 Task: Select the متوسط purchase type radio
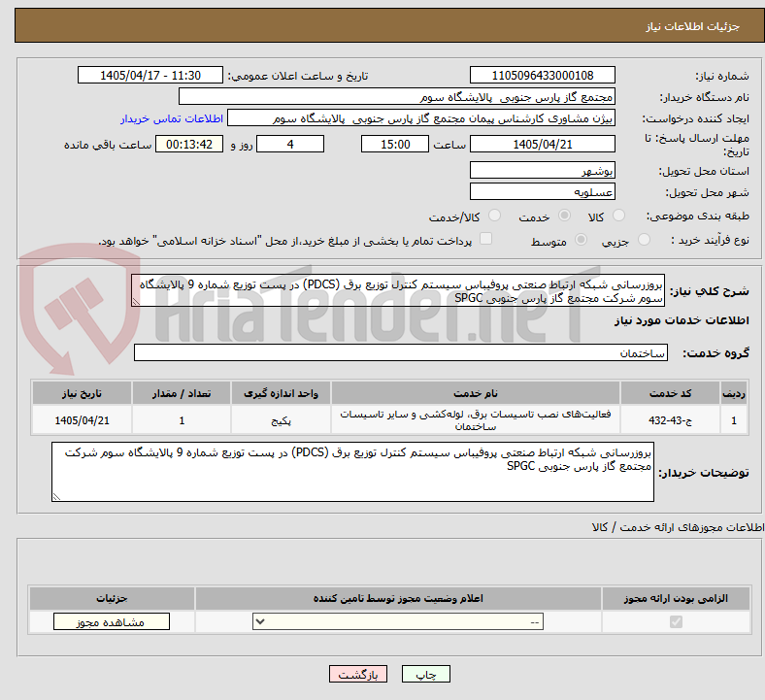click(581, 240)
